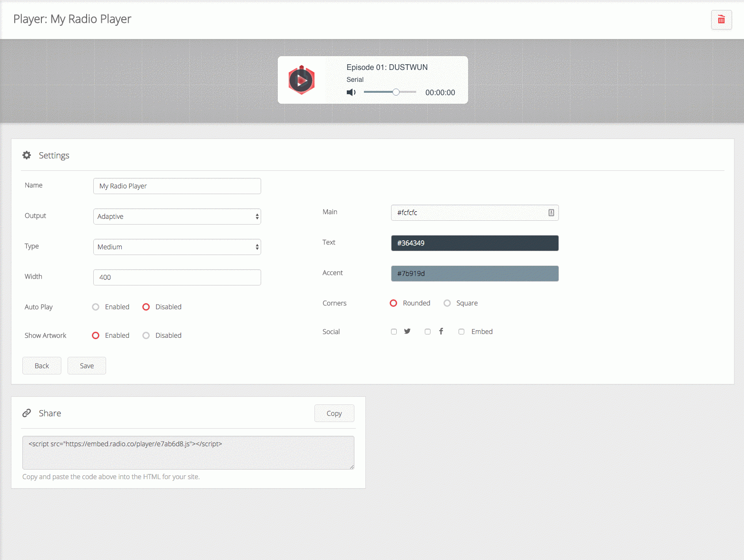
Task: Click the Facebook 'f' icon
Action: click(441, 331)
